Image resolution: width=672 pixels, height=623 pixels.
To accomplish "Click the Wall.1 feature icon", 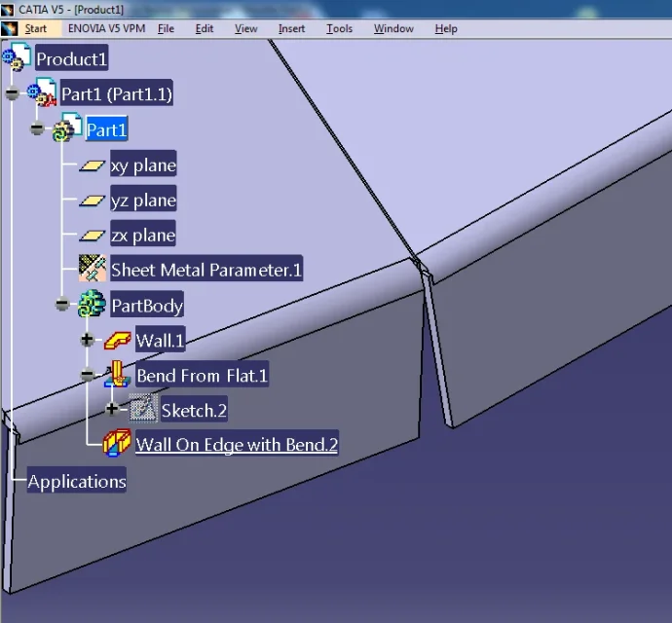I will point(118,340).
